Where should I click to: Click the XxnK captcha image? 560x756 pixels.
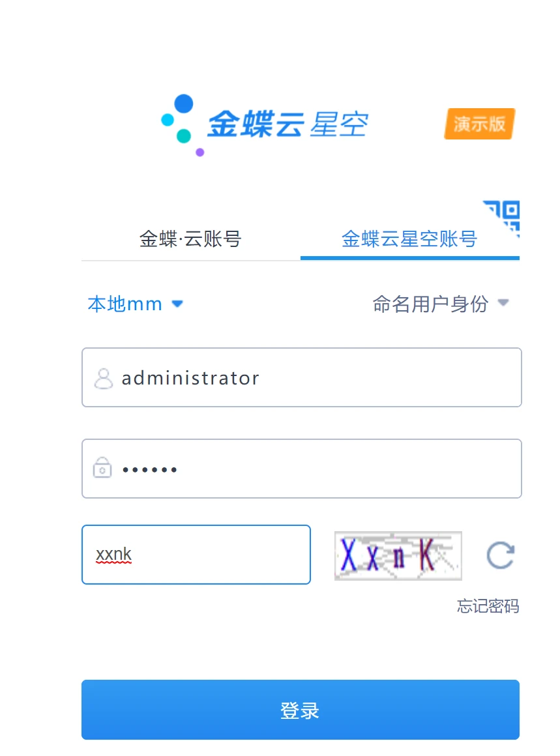(398, 555)
